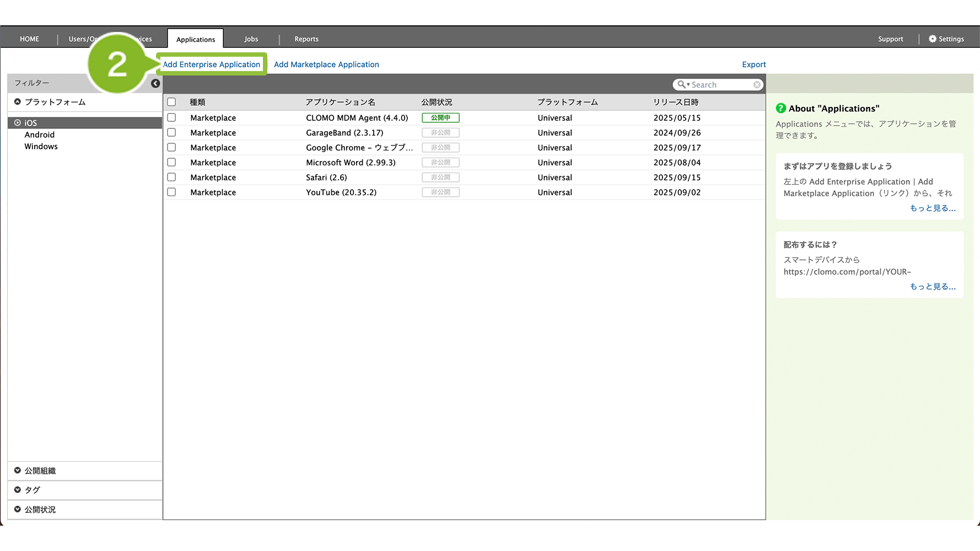This screenshot has width=980, height=551.
Task: Click the 非公開 status badge for GarageBand
Action: (440, 133)
